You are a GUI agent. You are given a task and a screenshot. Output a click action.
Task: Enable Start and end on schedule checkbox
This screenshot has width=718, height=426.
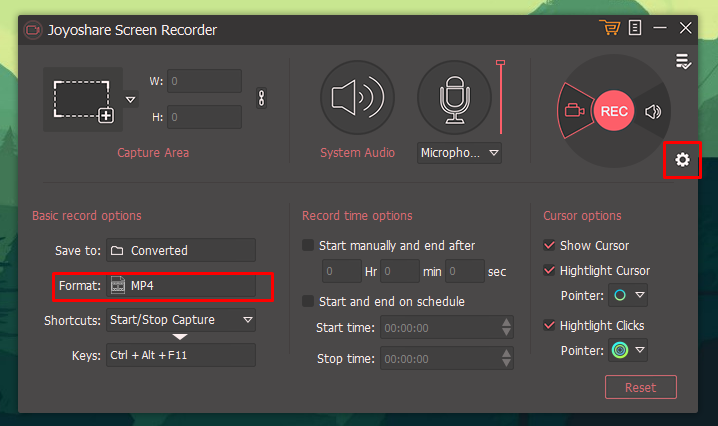coord(308,301)
